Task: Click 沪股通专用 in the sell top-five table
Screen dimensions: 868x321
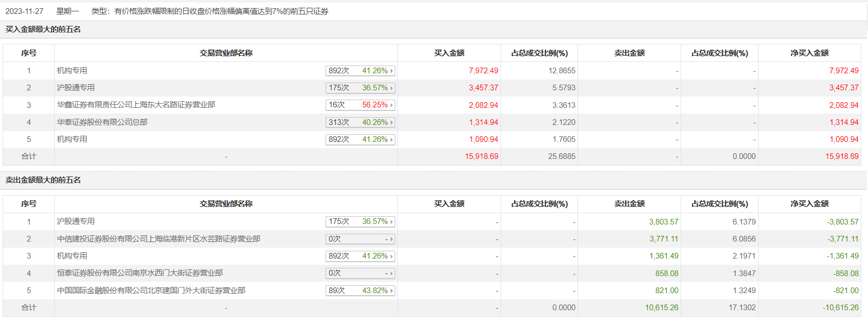Action: 76,221
